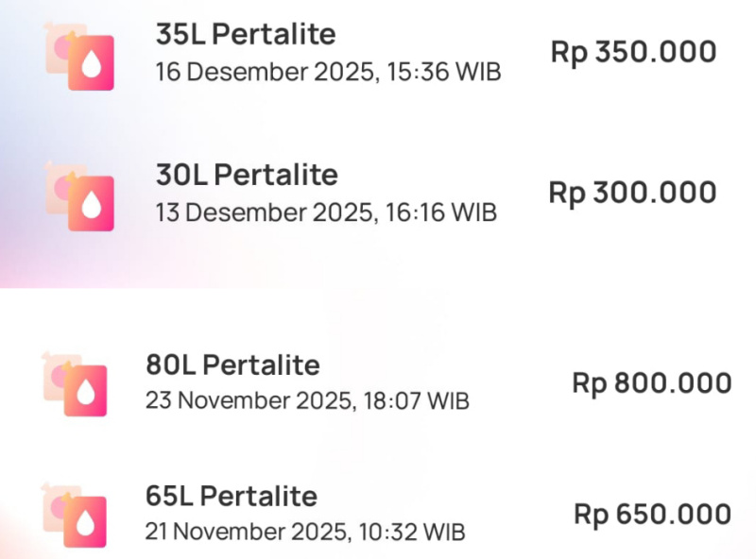Tap the 23 November 2025 date text
This screenshot has height=559, width=756.
(249, 400)
